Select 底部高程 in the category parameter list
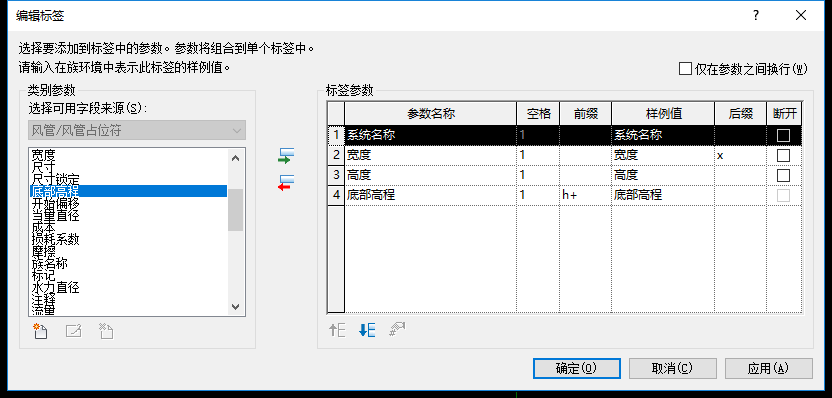Viewport: 832px width, 398px height. pos(128,191)
